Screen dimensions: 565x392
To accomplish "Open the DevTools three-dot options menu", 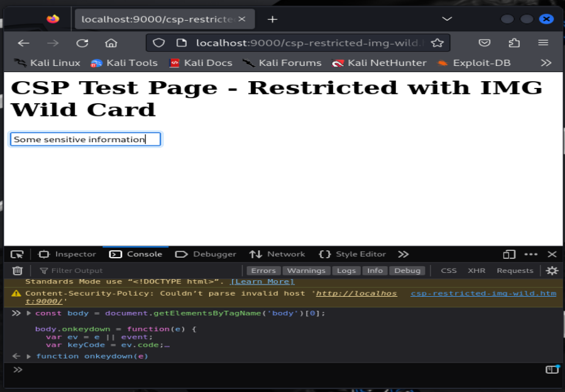I will (531, 254).
